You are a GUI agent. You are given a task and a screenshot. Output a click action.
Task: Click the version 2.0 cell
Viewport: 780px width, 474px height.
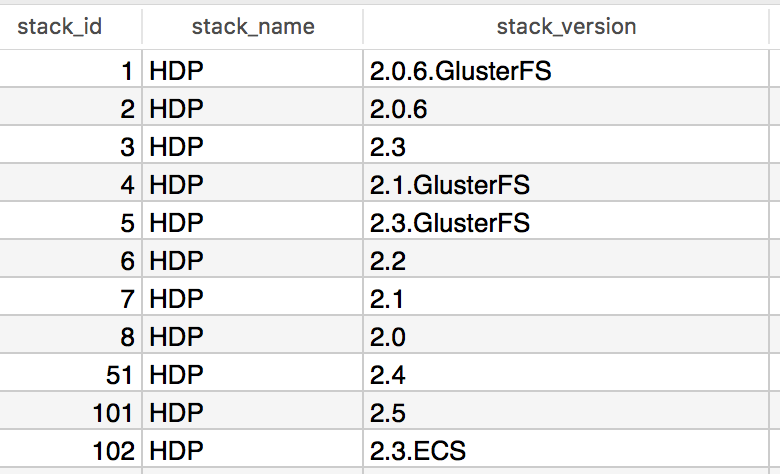click(566, 337)
